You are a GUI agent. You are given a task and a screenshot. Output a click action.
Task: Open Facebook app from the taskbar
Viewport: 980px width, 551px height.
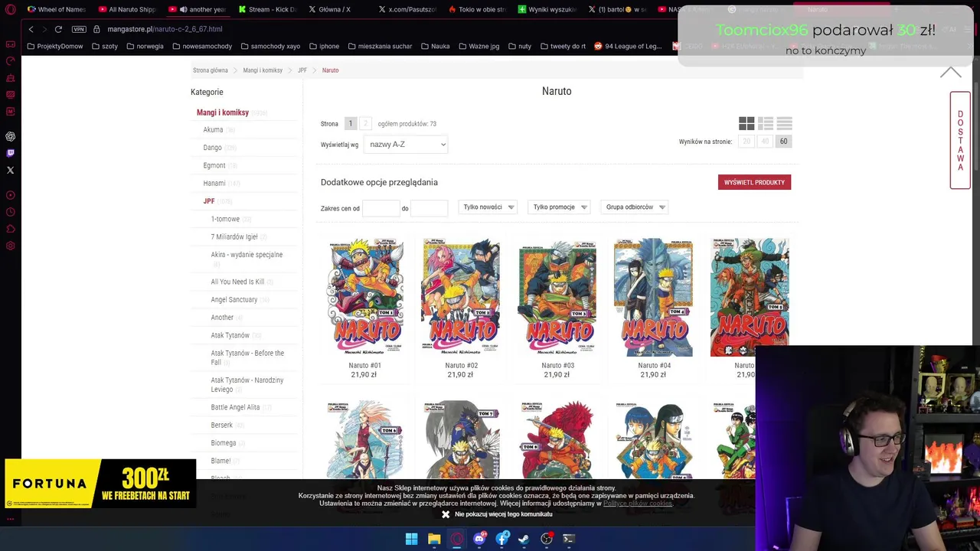point(501,539)
